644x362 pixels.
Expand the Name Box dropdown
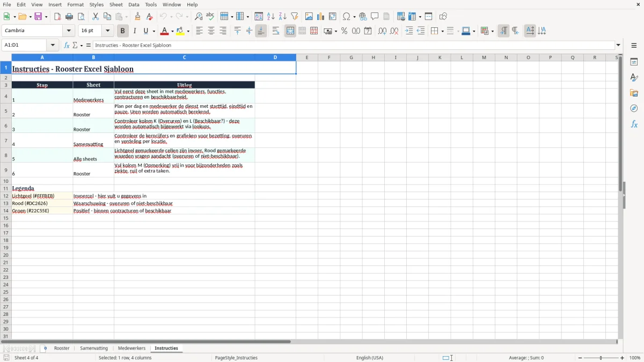(53, 45)
